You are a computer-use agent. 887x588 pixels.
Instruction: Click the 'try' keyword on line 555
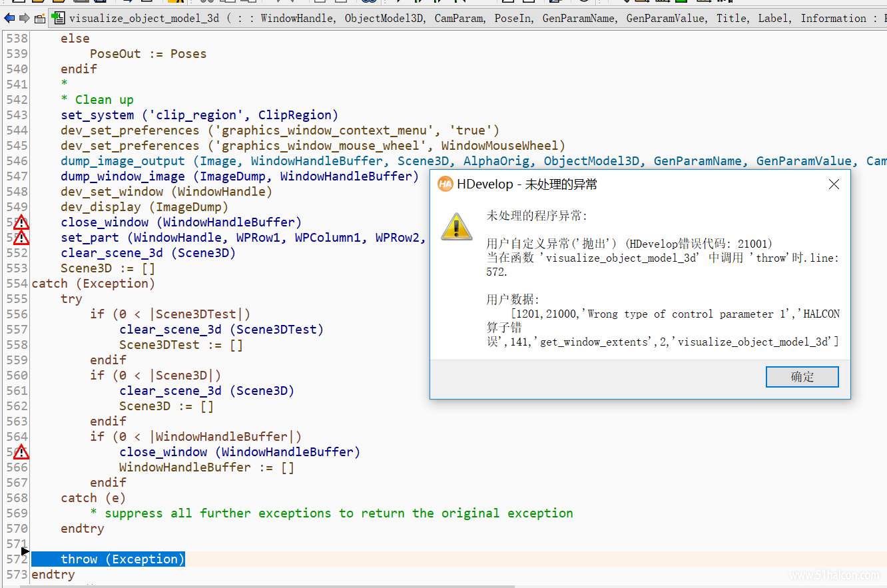click(71, 299)
